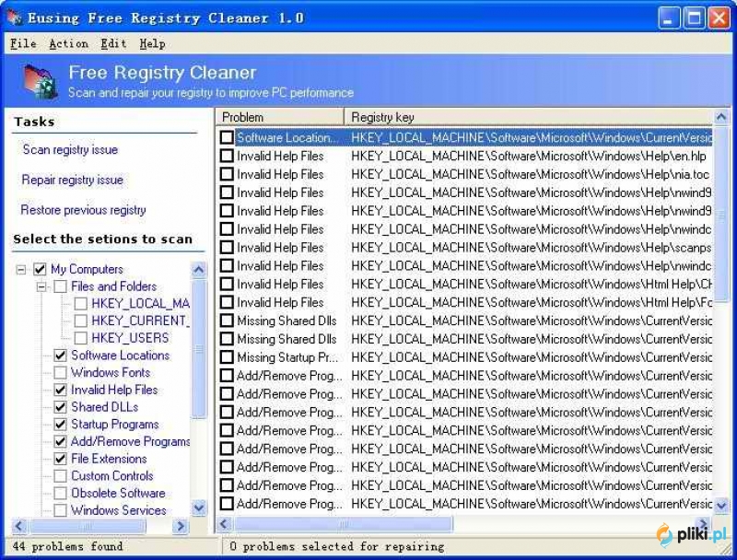Select the registry key ending Help\nia.toc

(x=530, y=174)
